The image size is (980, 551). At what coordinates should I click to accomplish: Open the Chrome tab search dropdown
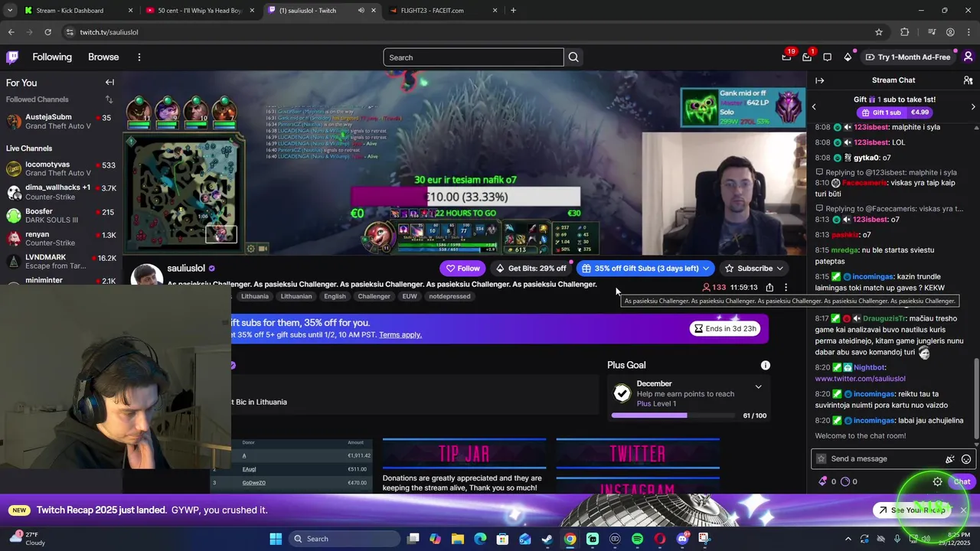pos(10,11)
